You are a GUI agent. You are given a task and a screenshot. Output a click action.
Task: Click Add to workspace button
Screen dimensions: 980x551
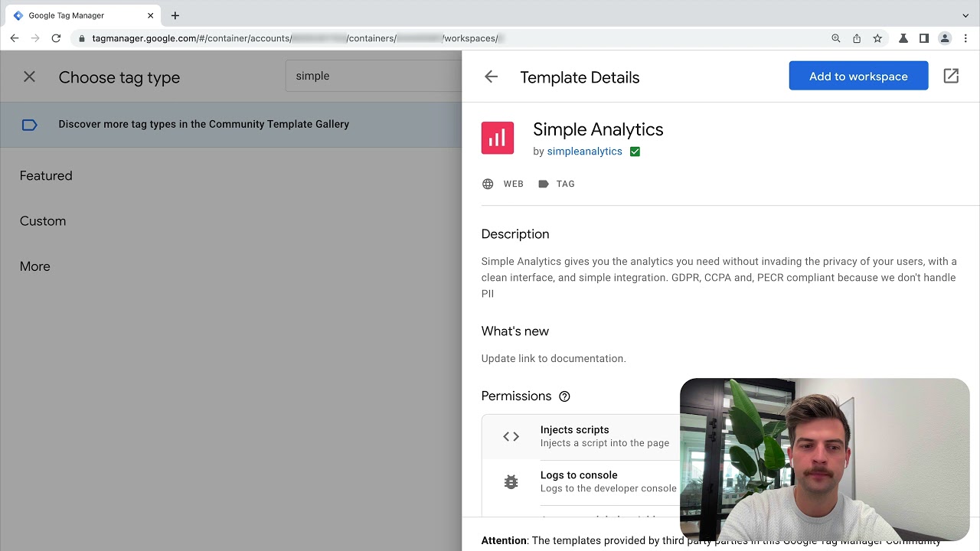click(x=858, y=76)
